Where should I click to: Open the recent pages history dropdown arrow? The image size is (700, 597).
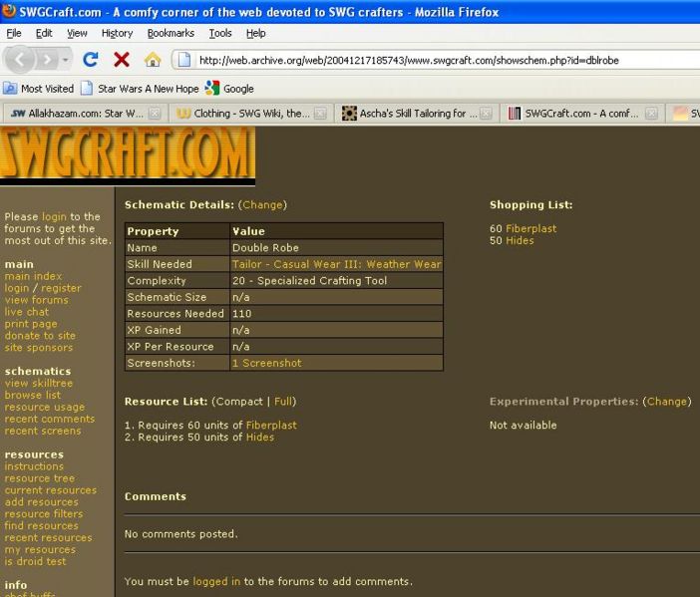tap(66, 60)
